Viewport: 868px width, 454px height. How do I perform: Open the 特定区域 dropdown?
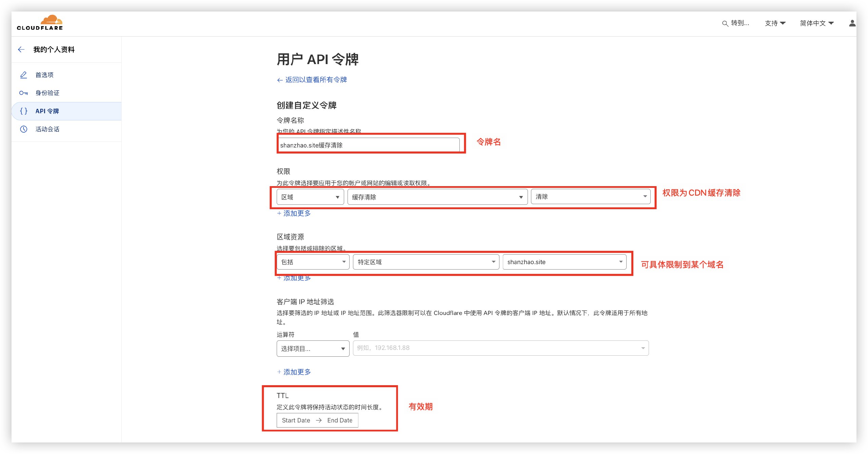tap(426, 262)
